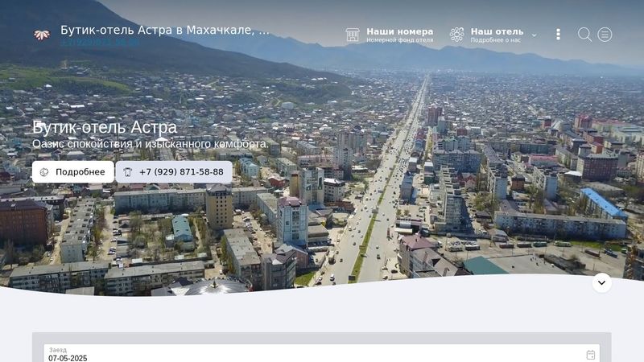Click the Заезд date input field
644x362 pixels.
click(321, 353)
